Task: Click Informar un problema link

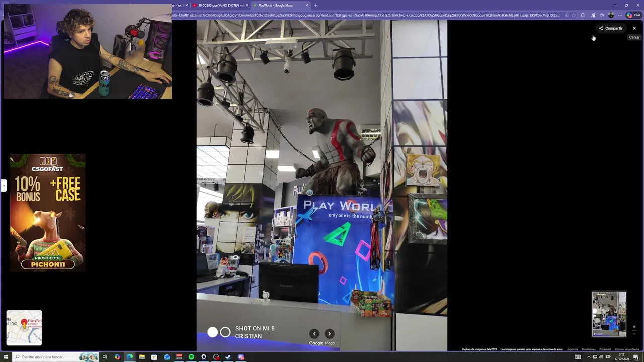Action: 627,349
